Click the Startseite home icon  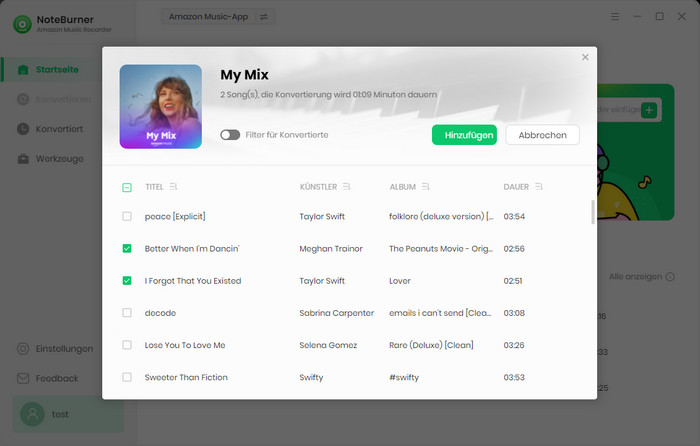tap(23, 70)
